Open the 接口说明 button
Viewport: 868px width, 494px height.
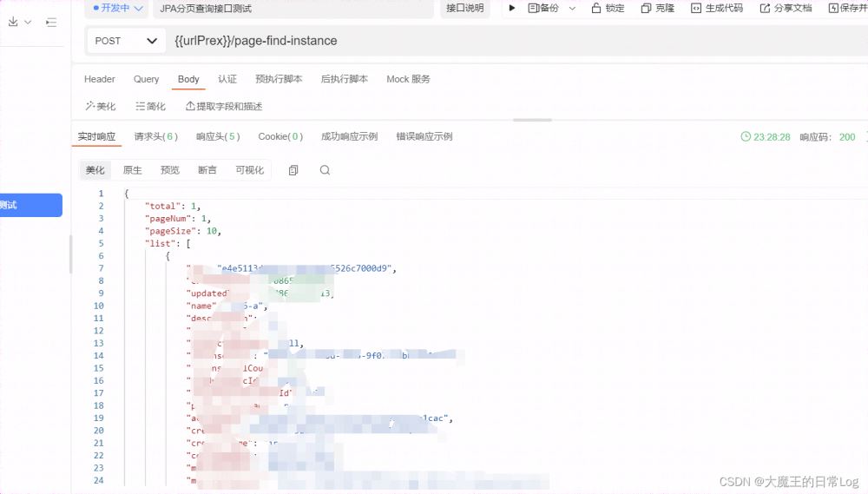click(465, 8)
